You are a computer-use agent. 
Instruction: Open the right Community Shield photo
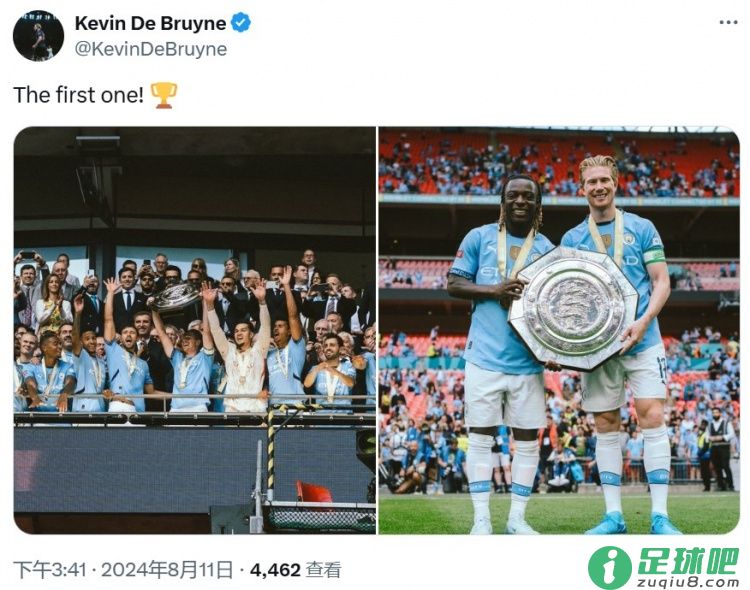(559, 330)
